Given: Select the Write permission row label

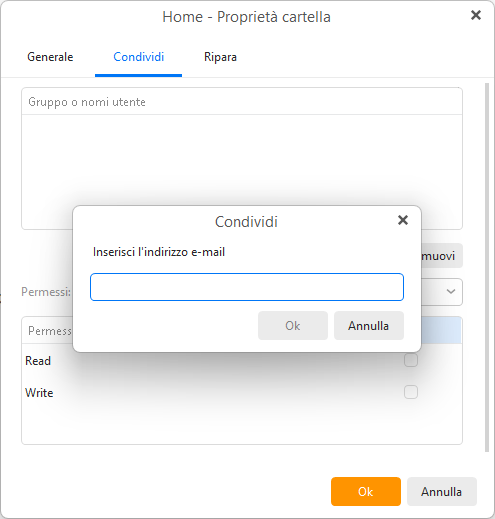Looking at the screenshot, I should (x=39, y=393).
